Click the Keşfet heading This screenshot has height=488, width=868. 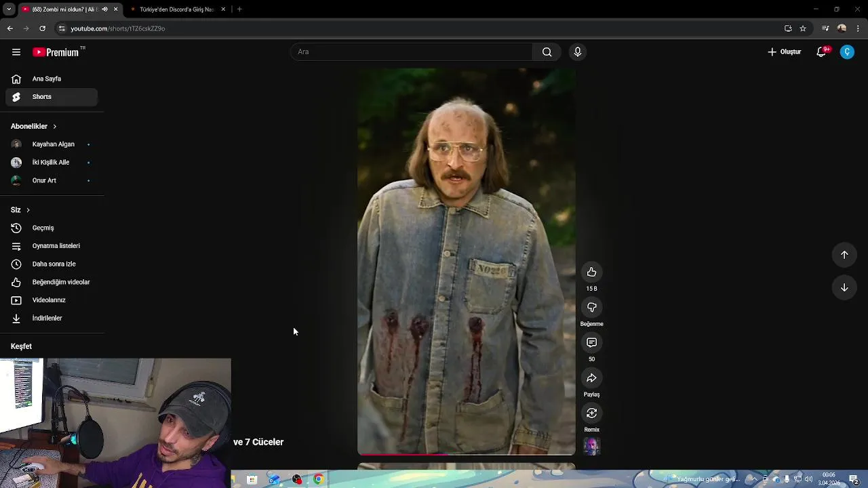click(x=21, y=346)
